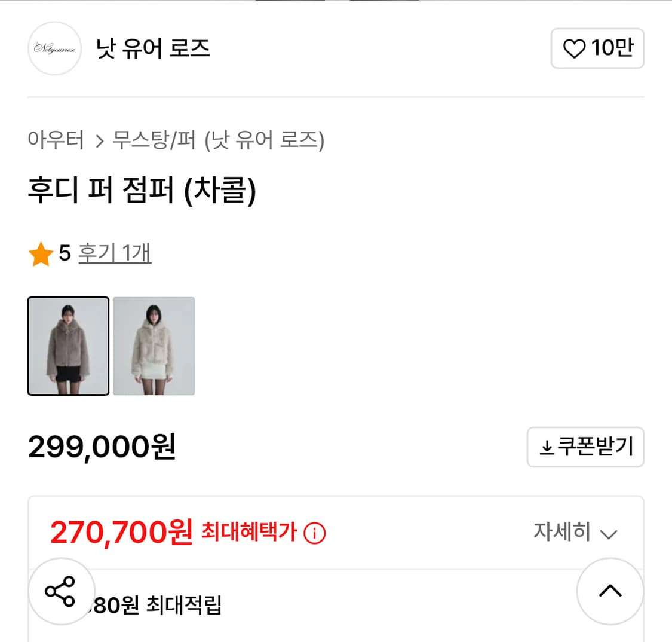
Task: Collapse the 최대혜택가 details panel
Action: click(575, 532)
